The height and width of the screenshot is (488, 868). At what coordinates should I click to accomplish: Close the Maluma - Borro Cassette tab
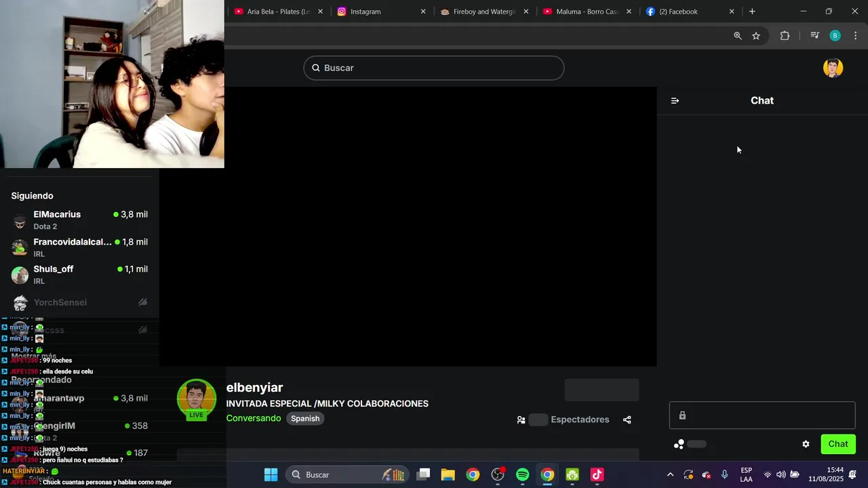tap(629, 12)
